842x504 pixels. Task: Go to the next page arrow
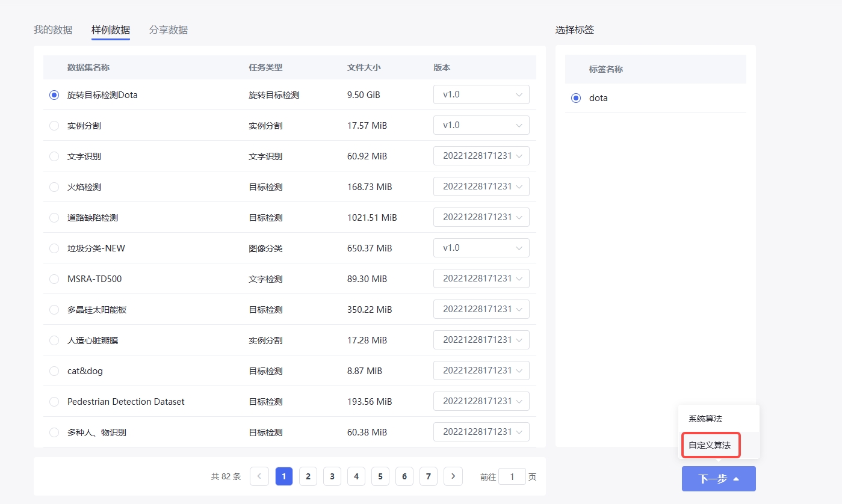tap(453, 476)
